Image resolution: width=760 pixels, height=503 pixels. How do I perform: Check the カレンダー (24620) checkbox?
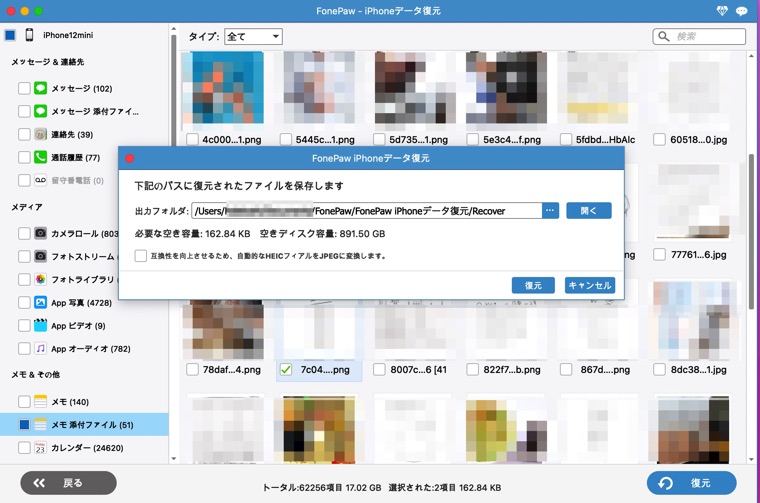point(24,448)
